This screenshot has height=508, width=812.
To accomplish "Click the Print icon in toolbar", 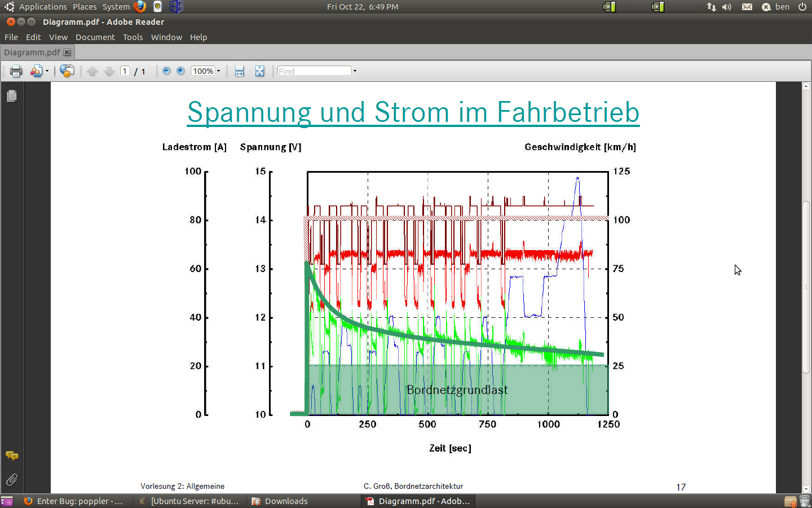I will 16,71.
